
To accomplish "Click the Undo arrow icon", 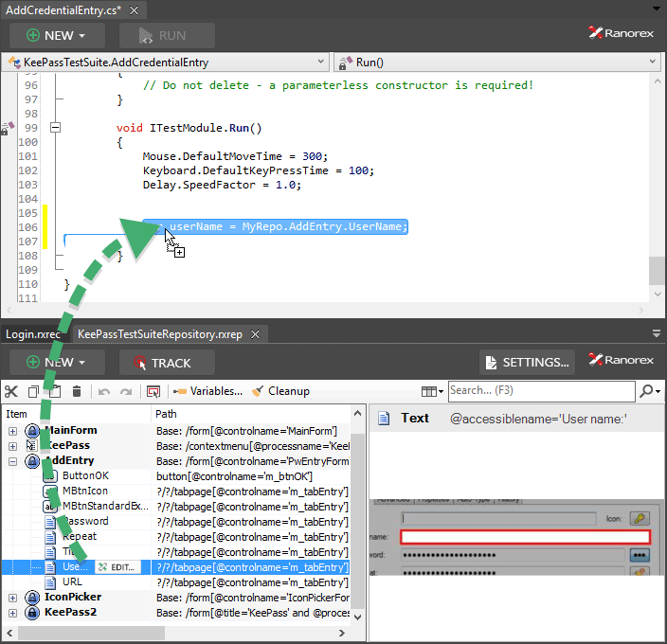I will coord(104,391).
